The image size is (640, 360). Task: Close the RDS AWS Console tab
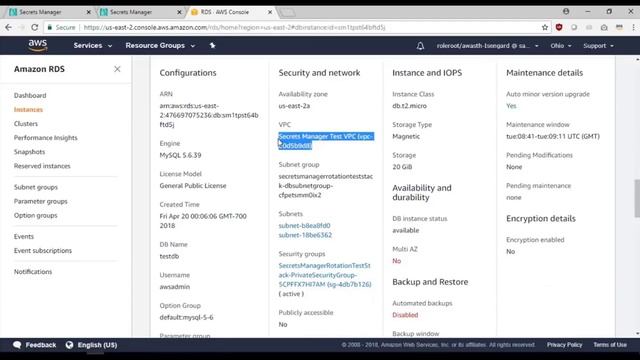tap(270, 12)
